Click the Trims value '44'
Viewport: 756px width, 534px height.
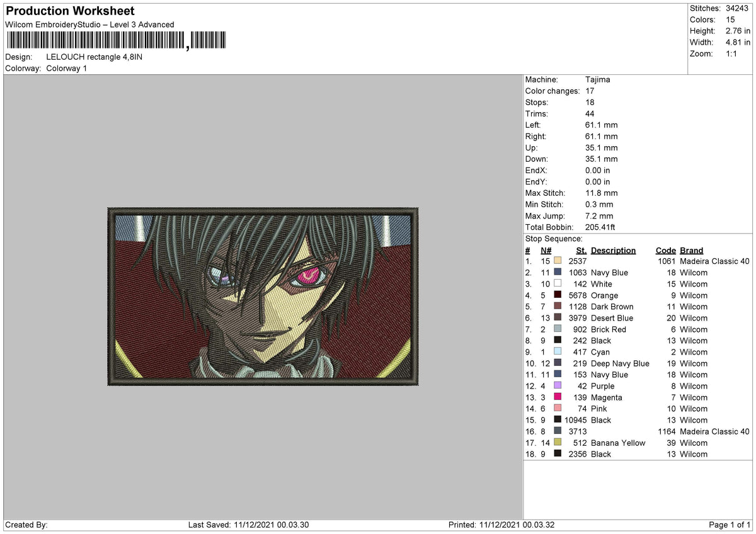pos(590,114)
